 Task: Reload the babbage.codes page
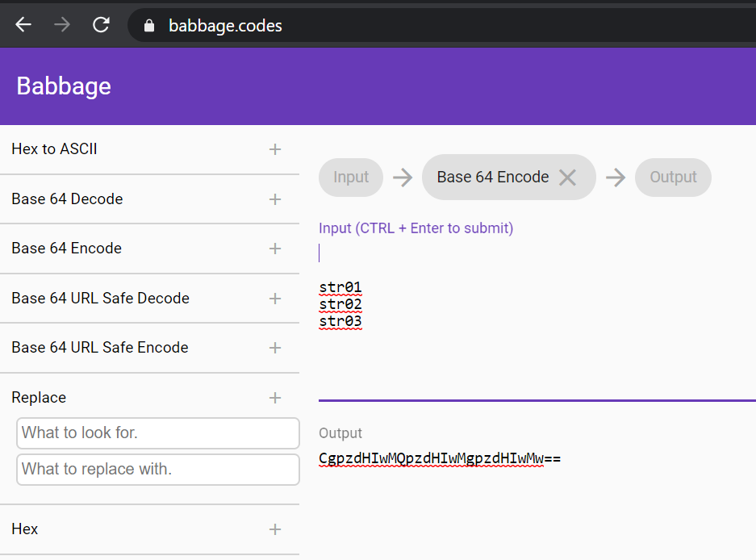click(x=101, y=24)
